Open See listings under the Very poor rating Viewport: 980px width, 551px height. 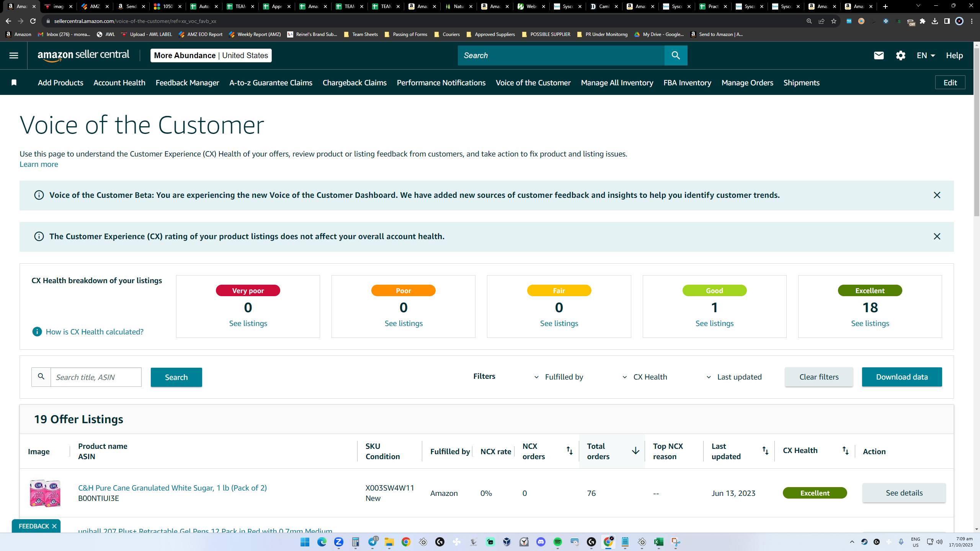[x=248, y=323]
